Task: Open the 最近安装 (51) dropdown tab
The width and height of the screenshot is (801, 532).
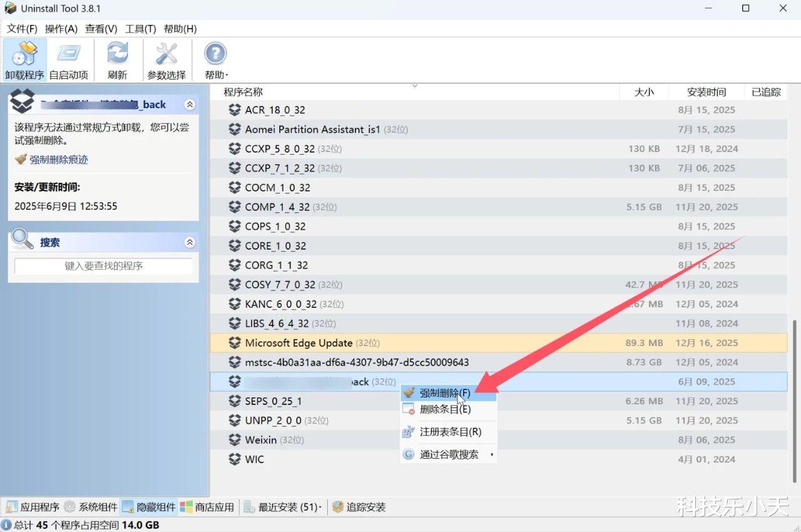Action: click(x=283, y=507)
